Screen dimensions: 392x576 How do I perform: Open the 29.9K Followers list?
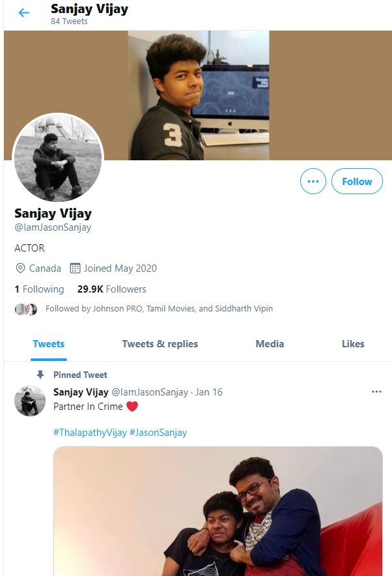pos(112,289)
